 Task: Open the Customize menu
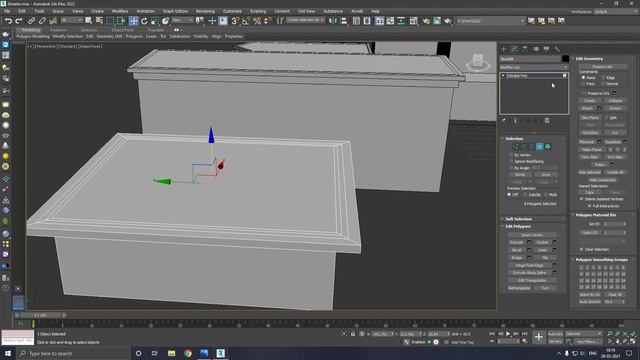[x=232, y=11]
